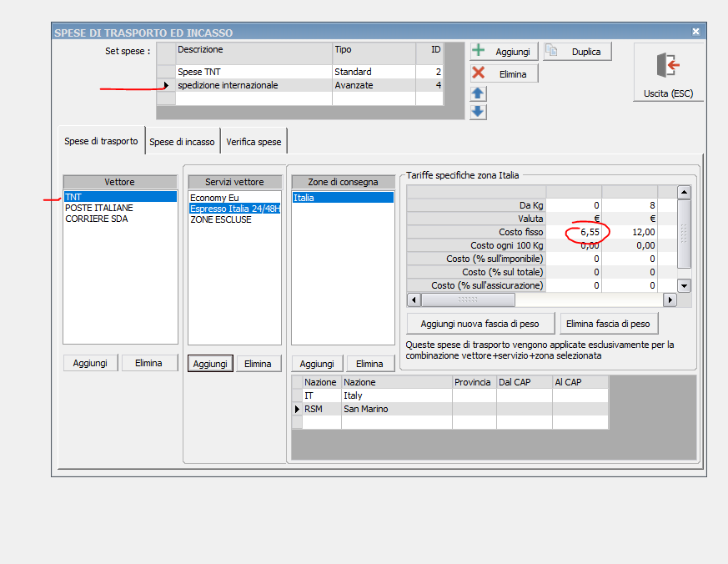Click the Uscita (ESC) exit button
728x564 pixels.
click(668, 73)
